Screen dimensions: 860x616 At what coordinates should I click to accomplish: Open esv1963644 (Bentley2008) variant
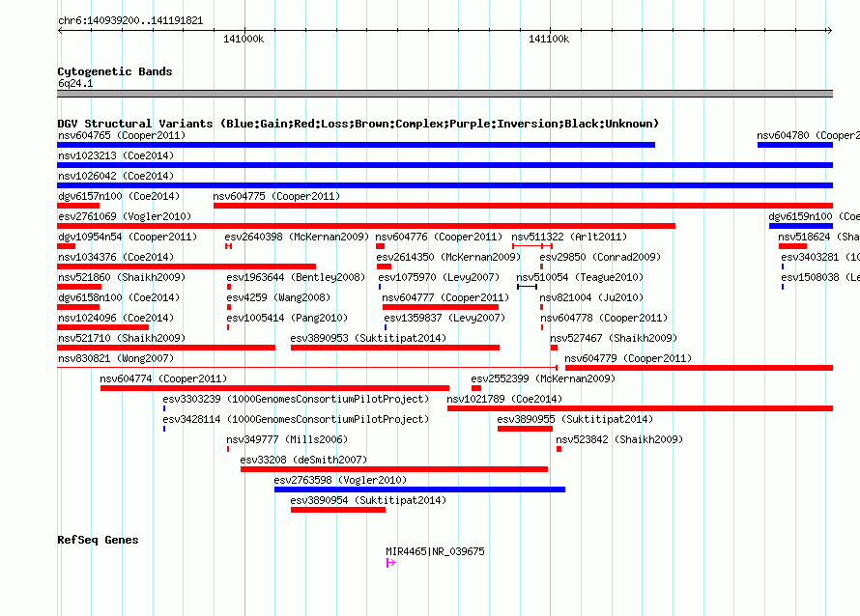296,277
